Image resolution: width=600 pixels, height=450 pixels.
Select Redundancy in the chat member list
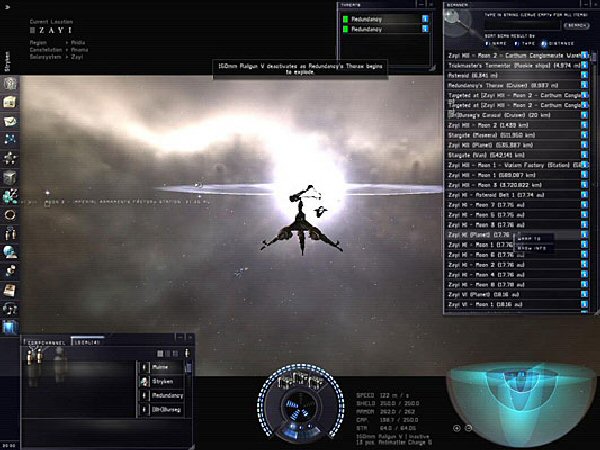click(161, 395)
